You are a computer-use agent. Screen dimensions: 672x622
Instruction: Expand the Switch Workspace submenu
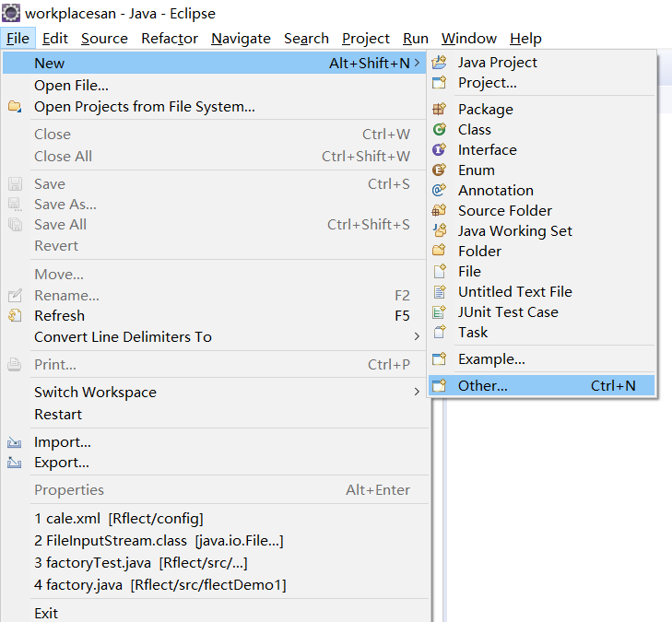click(417, 392)
